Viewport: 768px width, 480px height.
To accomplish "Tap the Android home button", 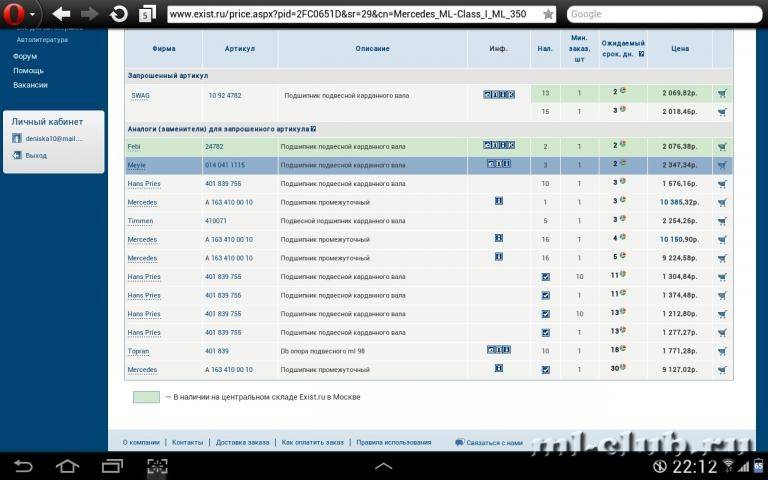I will [x=67, y=466].
